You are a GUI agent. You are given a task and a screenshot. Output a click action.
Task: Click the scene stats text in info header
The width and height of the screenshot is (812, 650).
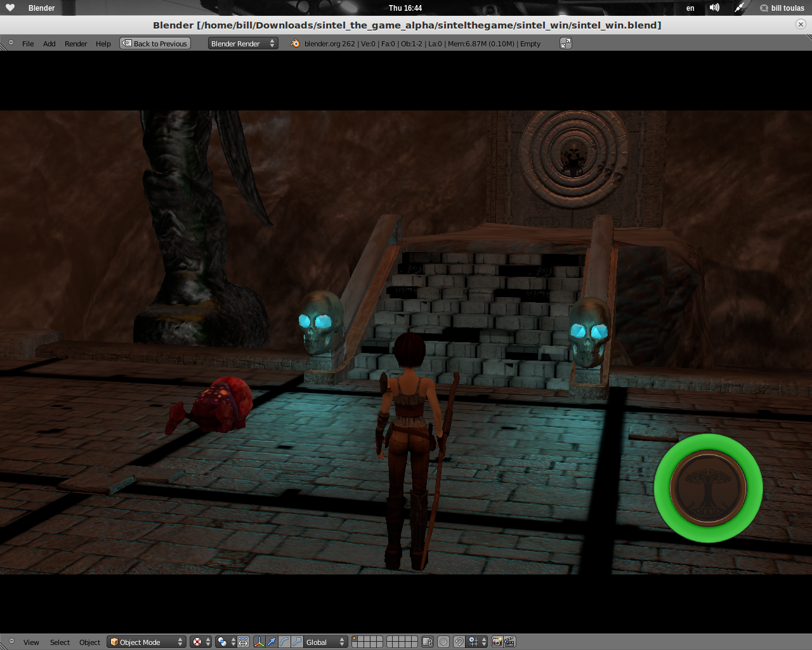coord(422,44)
